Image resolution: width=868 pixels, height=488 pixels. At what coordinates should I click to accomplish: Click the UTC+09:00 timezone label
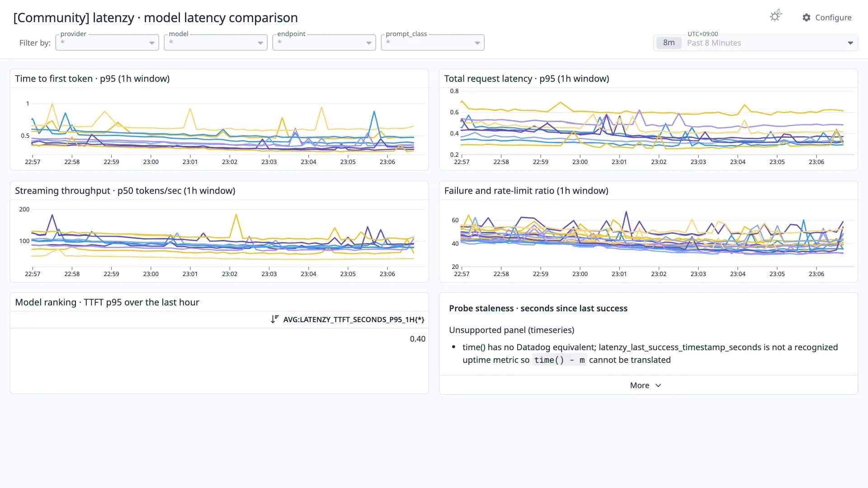(x=703, y=34)
